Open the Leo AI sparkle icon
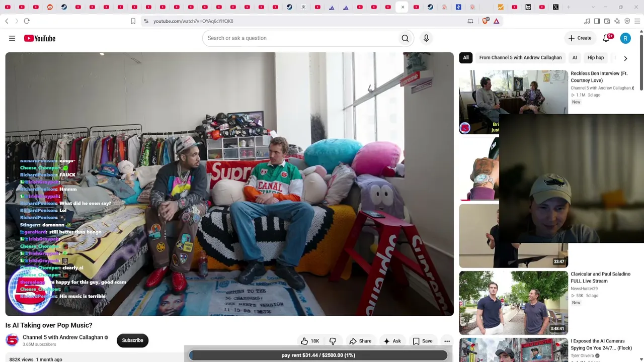The width and height of the screenshot is (644, 362). click(617, 21)
